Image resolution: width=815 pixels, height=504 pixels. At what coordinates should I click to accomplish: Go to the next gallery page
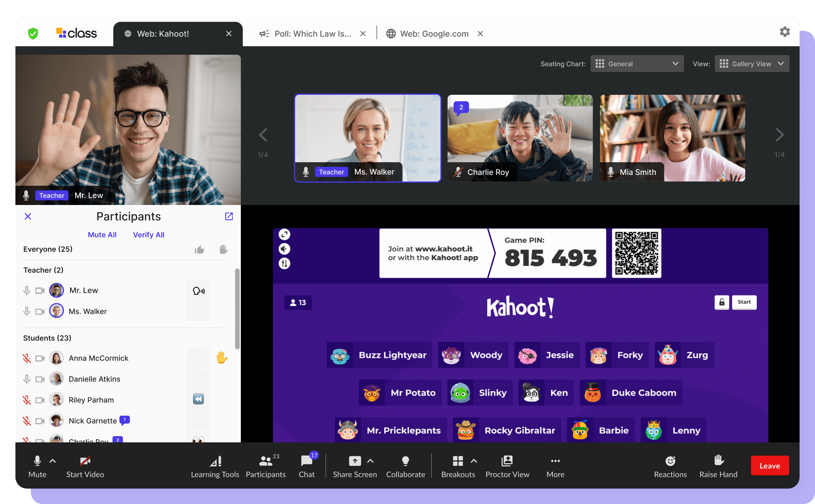point(779,135)
